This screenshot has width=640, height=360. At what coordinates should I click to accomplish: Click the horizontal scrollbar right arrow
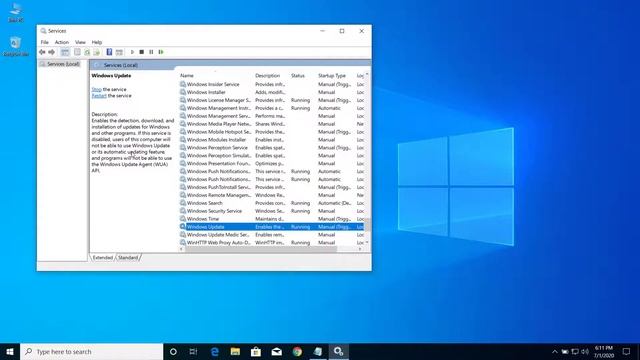click(x=360, y=249)
